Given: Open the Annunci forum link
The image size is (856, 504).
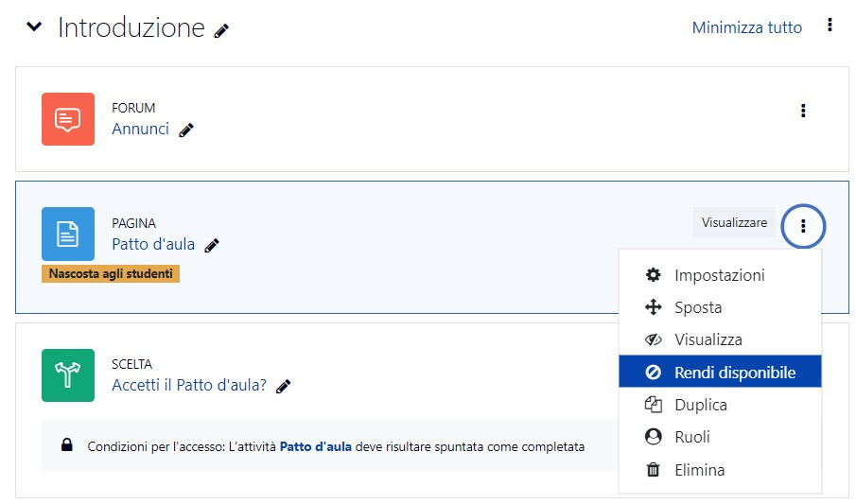Looking at the screenshot, I should 140,129.
